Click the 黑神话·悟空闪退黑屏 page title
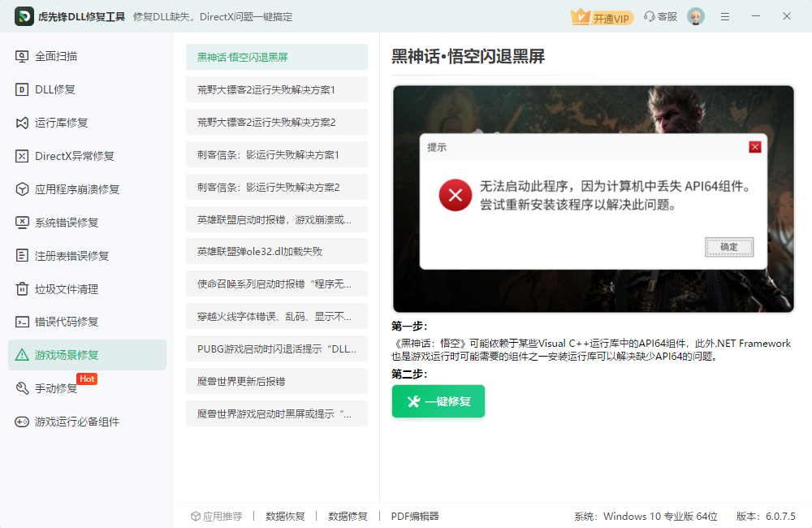 pos(469,56)
